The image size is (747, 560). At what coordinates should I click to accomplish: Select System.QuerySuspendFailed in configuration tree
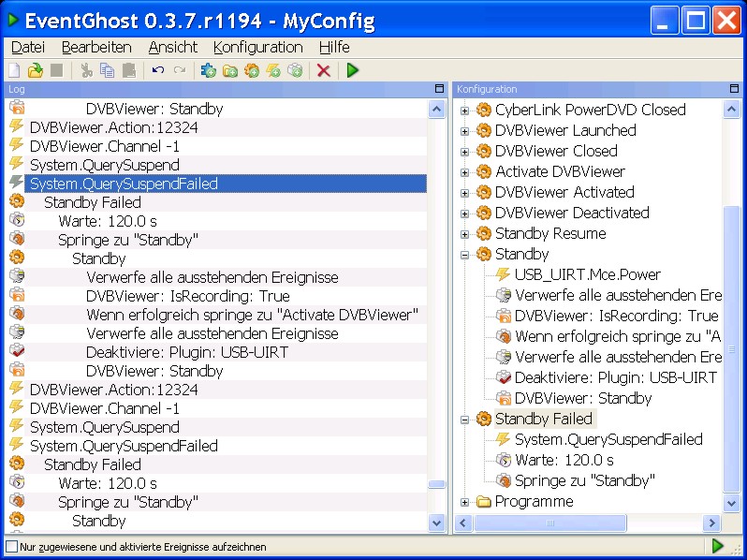608,439
